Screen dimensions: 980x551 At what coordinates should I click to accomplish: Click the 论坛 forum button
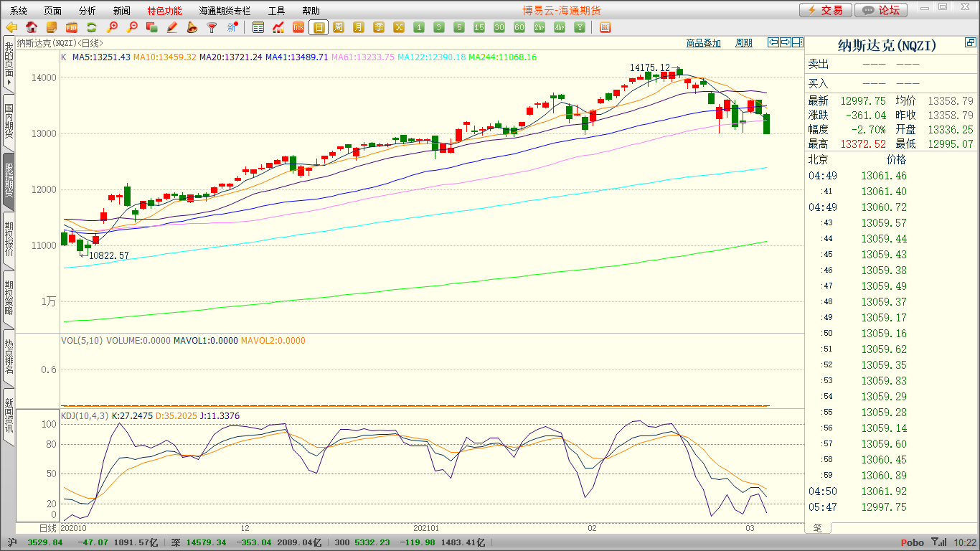(x=882, y=10)
